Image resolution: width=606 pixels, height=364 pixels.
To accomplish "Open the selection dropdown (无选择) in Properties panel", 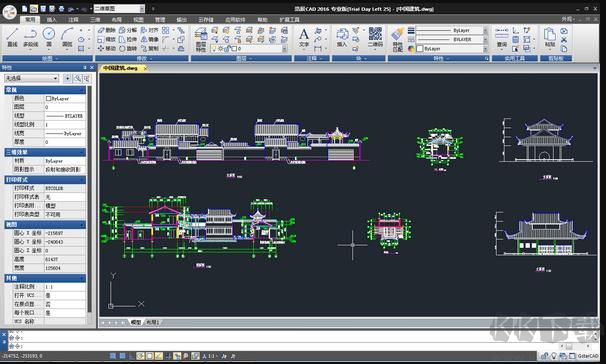I will 31,78.
